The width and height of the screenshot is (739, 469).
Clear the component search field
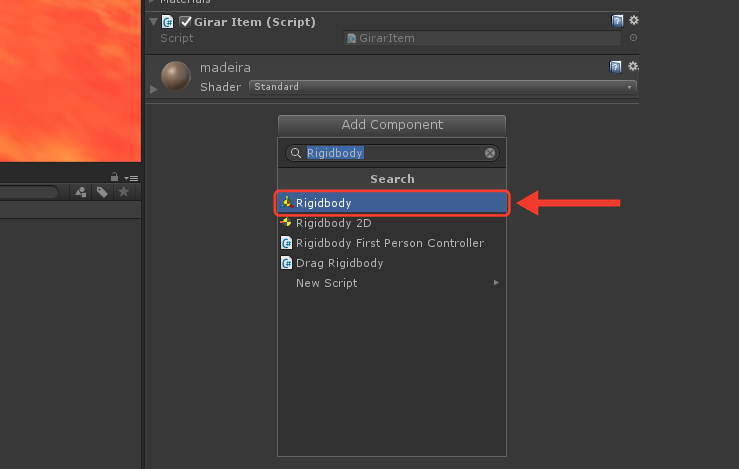tap(490, 153)
